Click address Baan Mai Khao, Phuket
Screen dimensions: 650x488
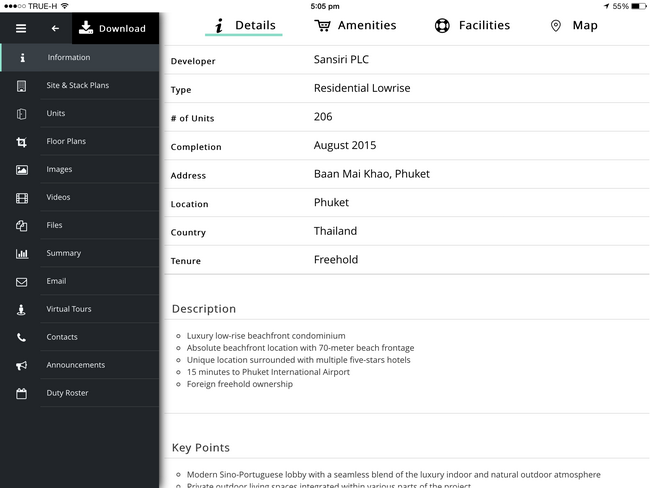point(372,174)
